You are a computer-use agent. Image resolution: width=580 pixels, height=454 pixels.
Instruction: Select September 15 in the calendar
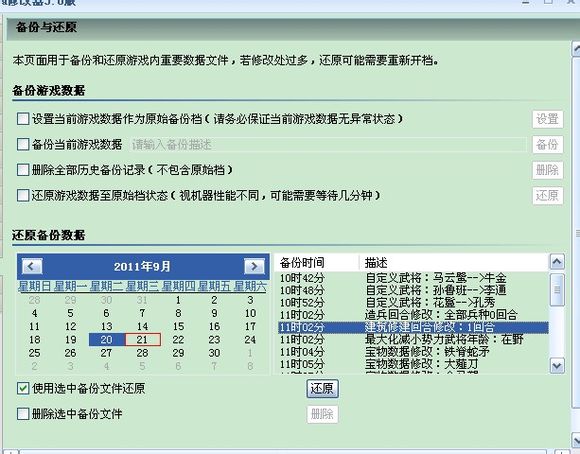point(178,326)
